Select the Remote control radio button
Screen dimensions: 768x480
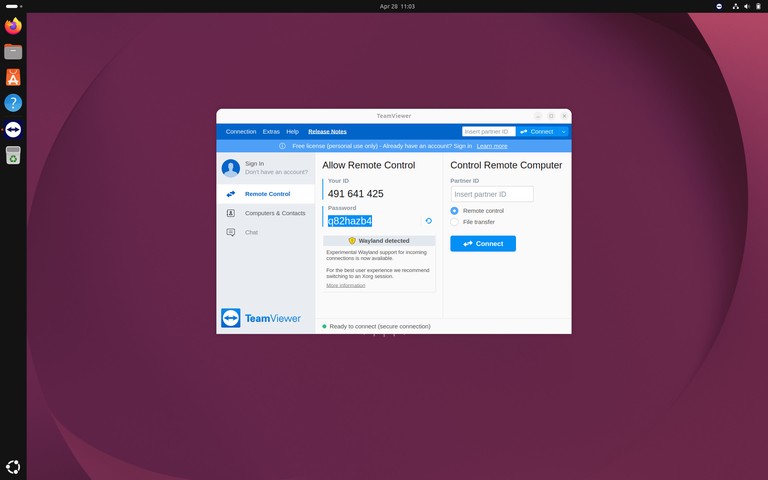point(454,211)
